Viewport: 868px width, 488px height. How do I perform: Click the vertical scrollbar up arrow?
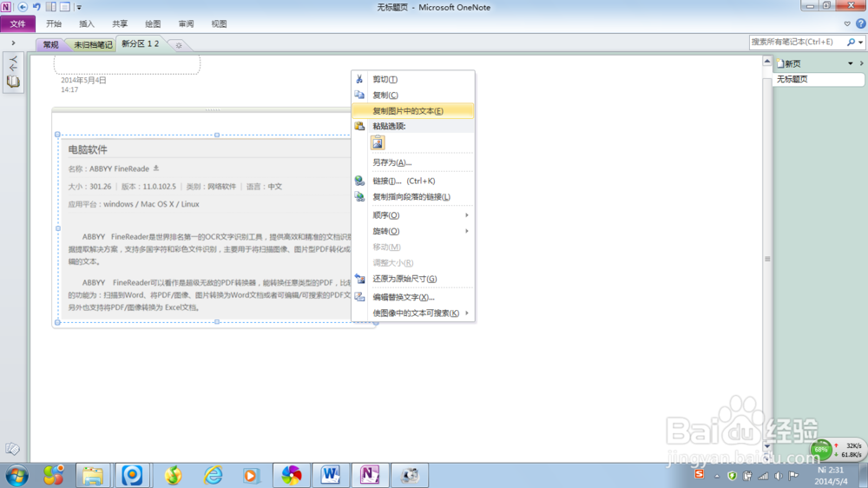(x=767, y=61)
